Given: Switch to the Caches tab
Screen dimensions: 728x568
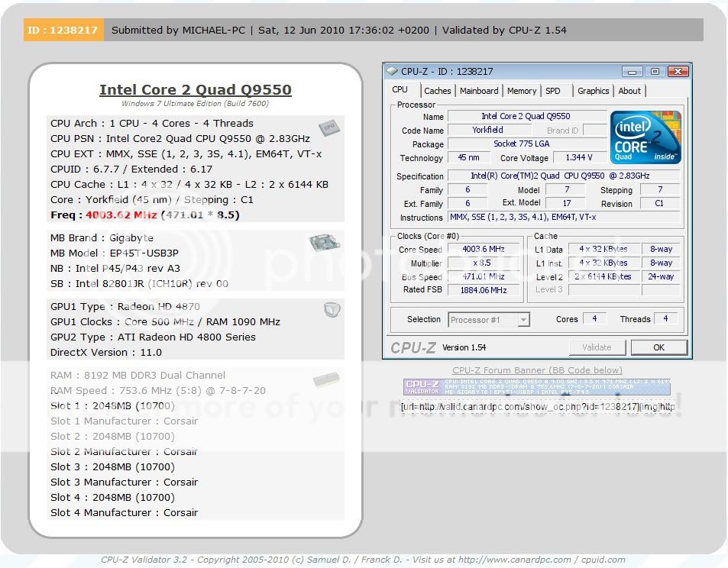Looking at the screenshot, I should (x=438, y=91).
